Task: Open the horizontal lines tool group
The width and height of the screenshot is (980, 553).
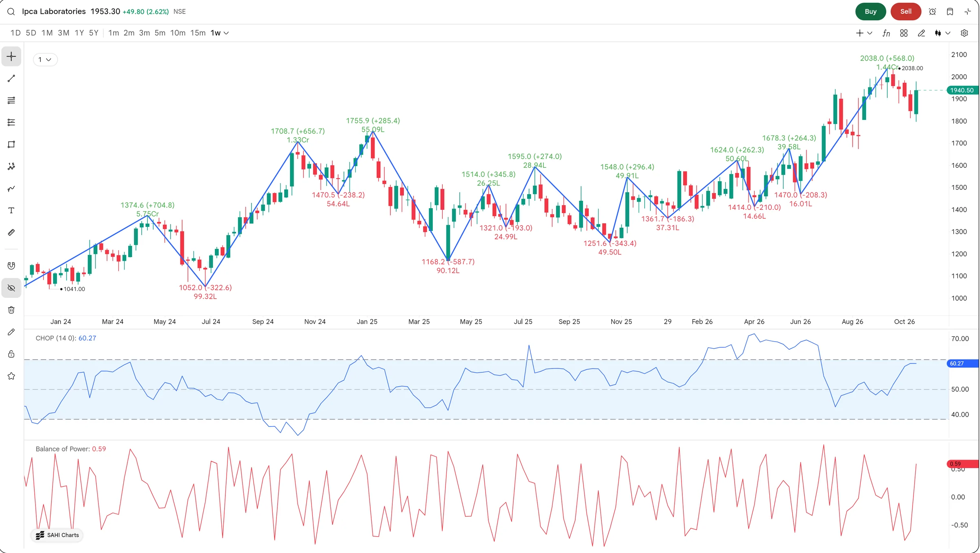Action: point(11,100)
